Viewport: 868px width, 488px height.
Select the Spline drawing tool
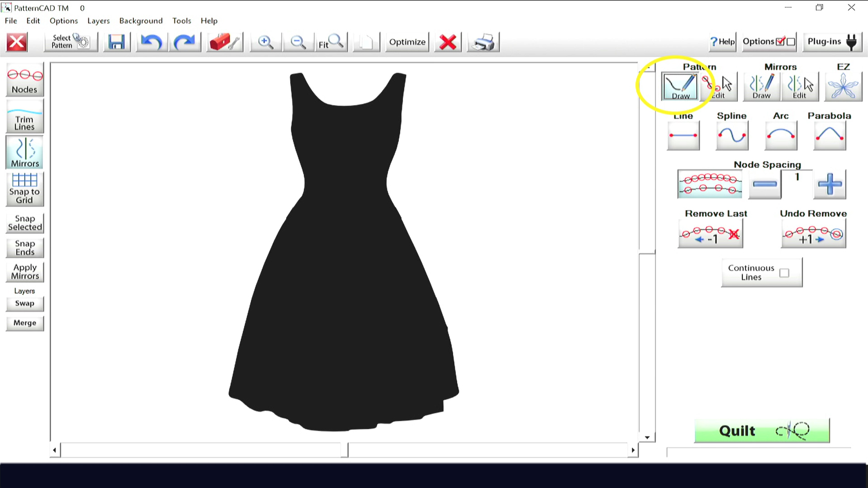[732, 136]
